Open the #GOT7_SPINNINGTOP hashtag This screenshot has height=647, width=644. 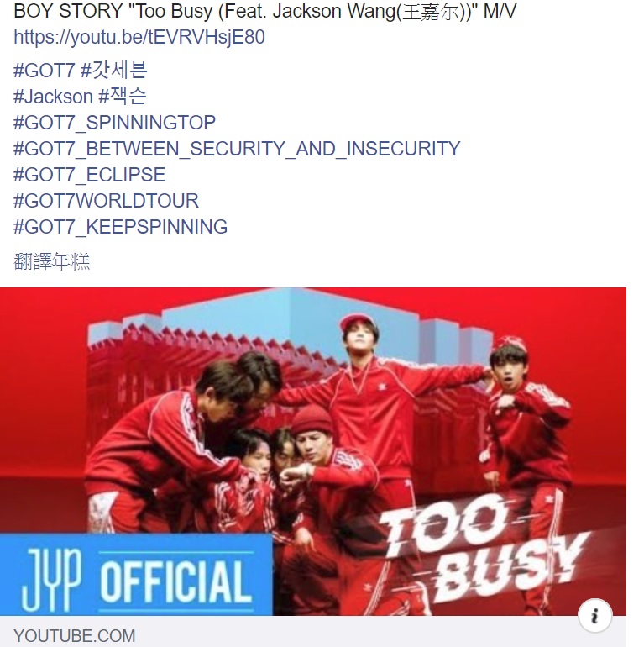tap(115, 123)
